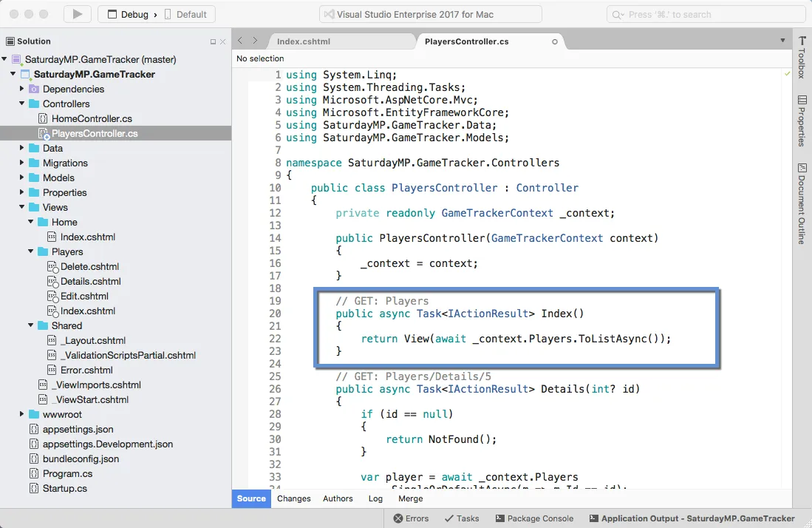812x528 pixels.
Task: Click the Controllers folder icon
Action: (34, 104)
